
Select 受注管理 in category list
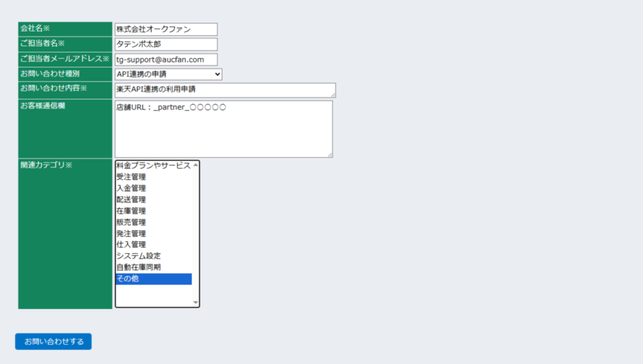153,177
